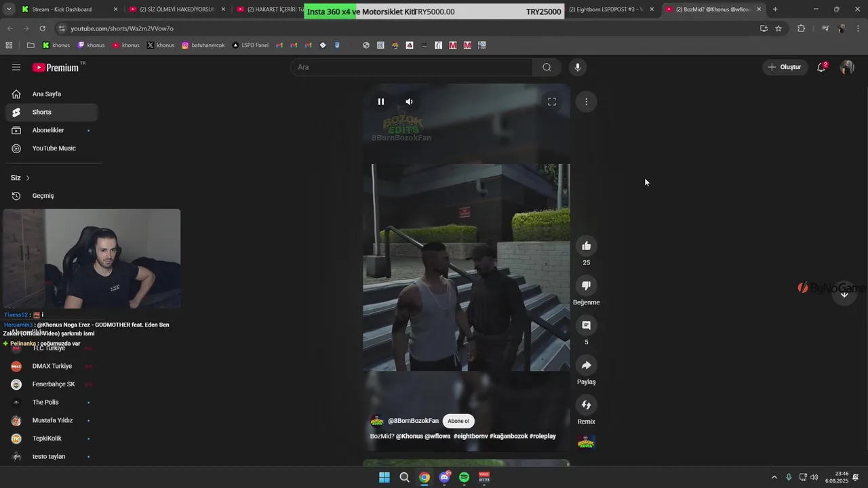
Task: Open the Short's sound source thumbnail
Action: click(587, 443)
